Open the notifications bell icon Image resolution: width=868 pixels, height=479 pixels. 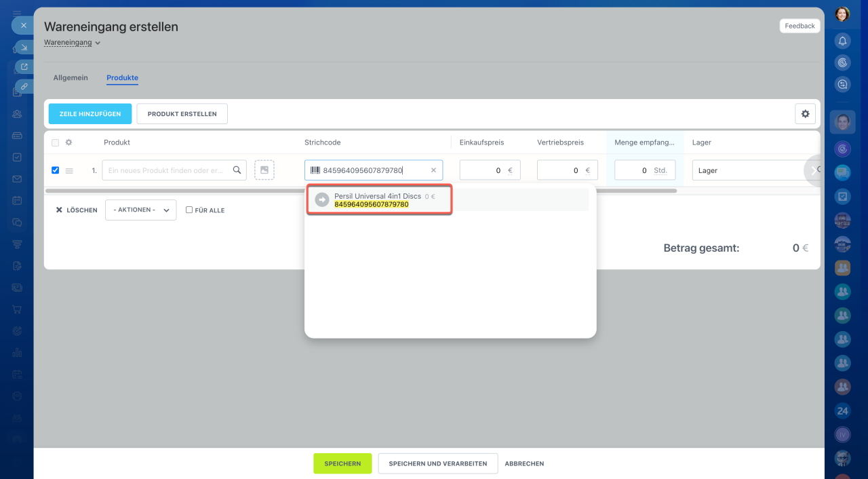[x=842, y=41]
